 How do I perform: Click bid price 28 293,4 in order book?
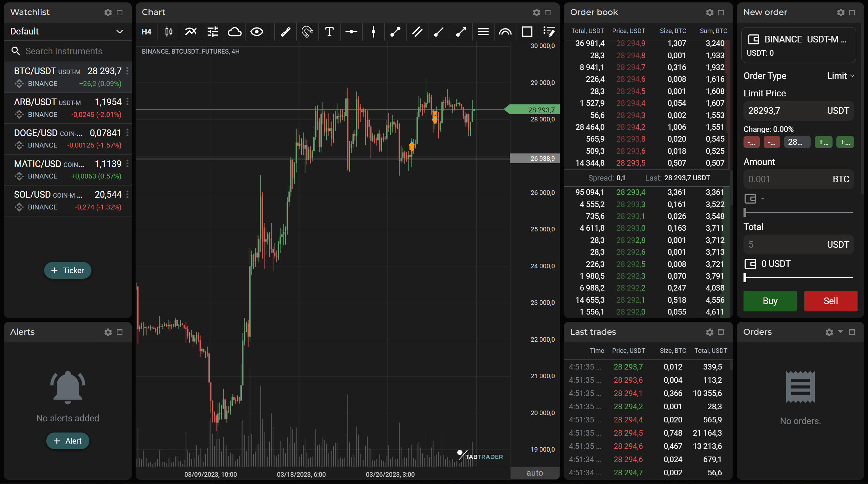[x=630, y=192]
